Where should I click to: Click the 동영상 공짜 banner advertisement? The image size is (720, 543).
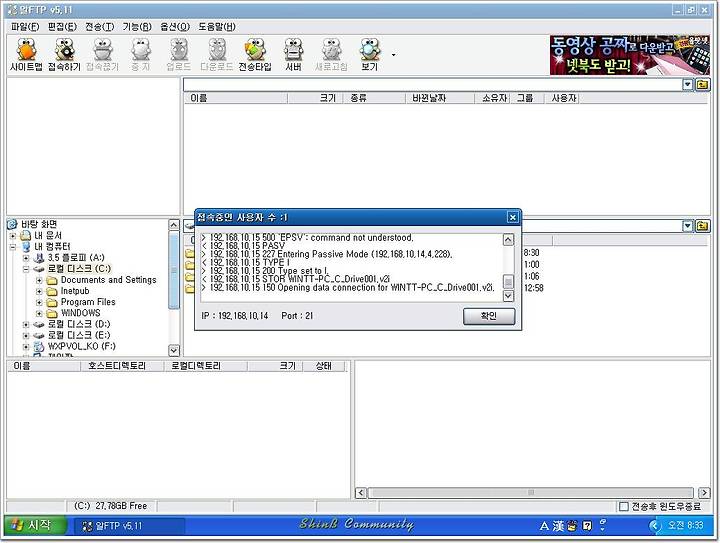(630, 55)
